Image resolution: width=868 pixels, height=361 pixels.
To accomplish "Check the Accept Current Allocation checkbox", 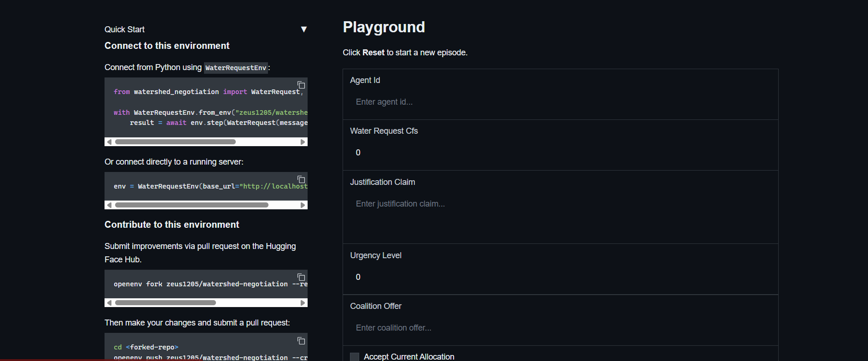I will (x=355, y=357).
